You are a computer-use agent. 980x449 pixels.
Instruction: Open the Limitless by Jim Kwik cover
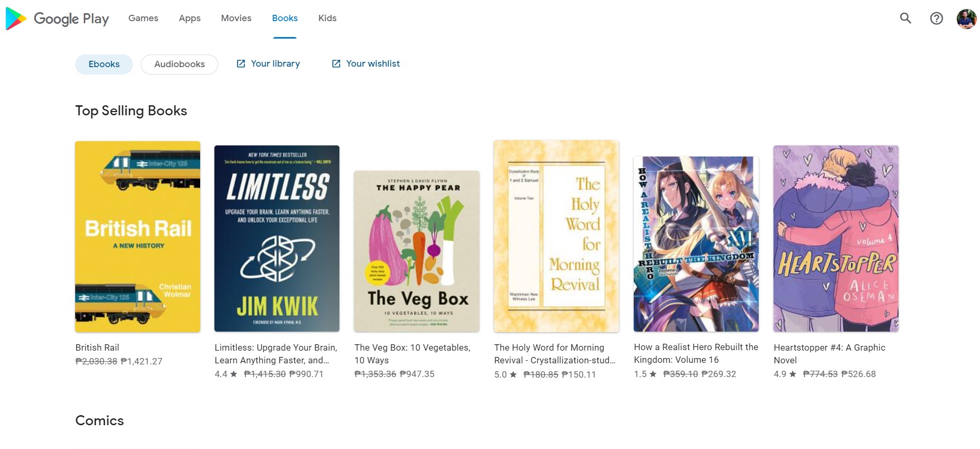pyautogui.click(x=277, y=238)
